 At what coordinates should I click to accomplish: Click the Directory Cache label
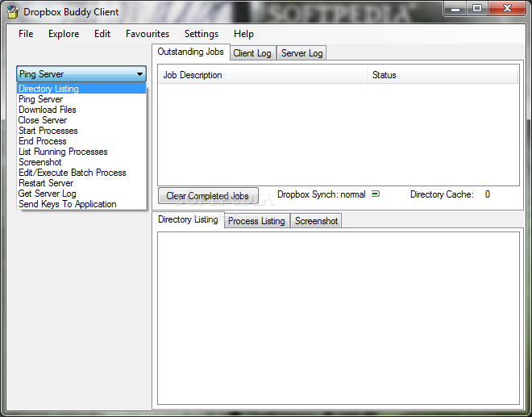click(x=442, y=194)
